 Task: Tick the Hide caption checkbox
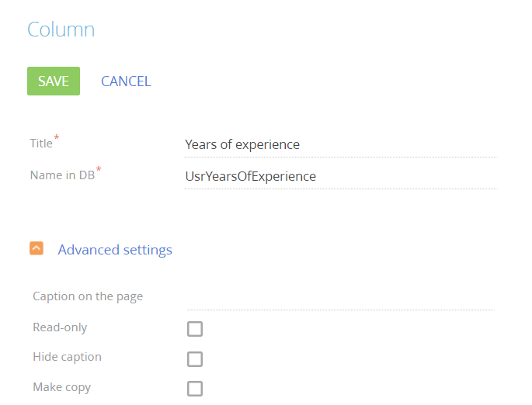195,359
